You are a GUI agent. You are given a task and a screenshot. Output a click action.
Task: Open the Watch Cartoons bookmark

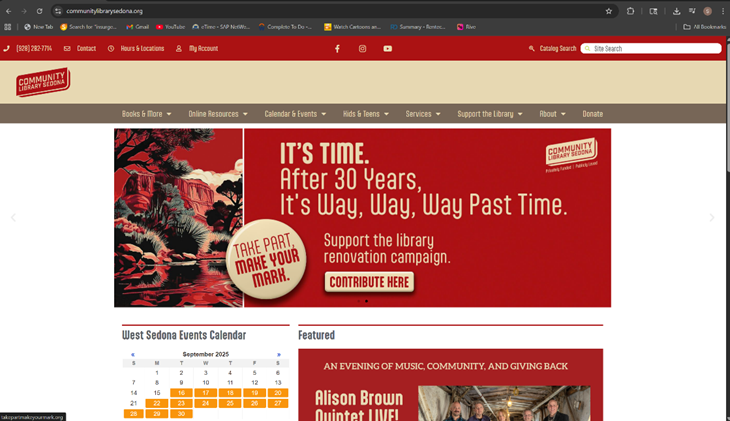(x=352, y=27)
